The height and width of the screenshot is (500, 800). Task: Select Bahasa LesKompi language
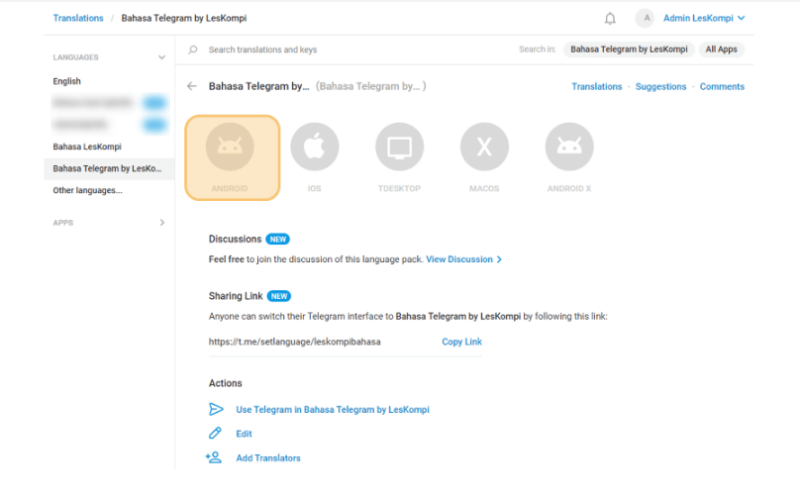(87, 146)
